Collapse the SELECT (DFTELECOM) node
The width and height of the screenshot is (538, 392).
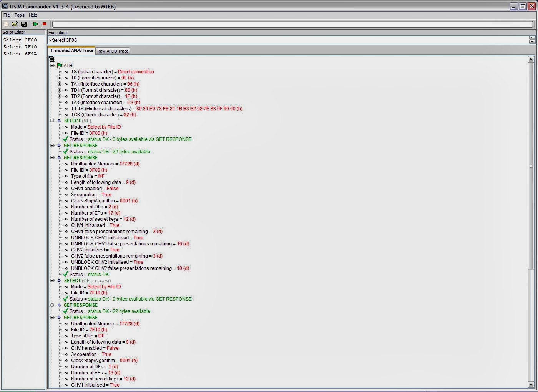[52, 281]
